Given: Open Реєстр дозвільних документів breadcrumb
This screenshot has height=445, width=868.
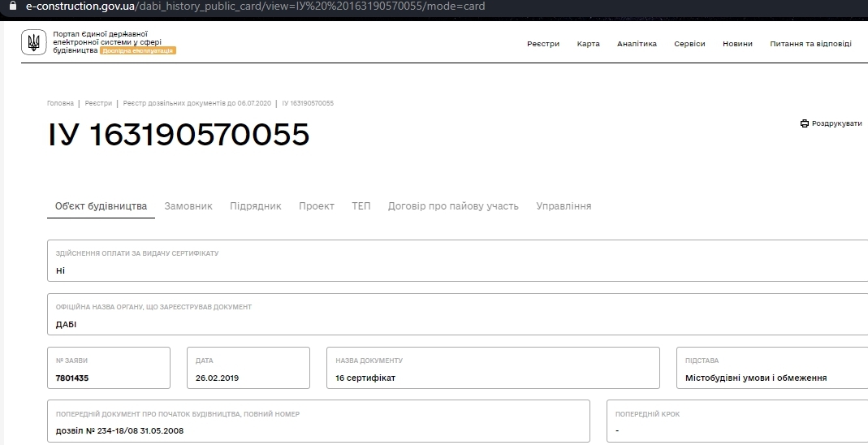Looking at the screenshot, I should pyautogui.click(x=197, y=103).
